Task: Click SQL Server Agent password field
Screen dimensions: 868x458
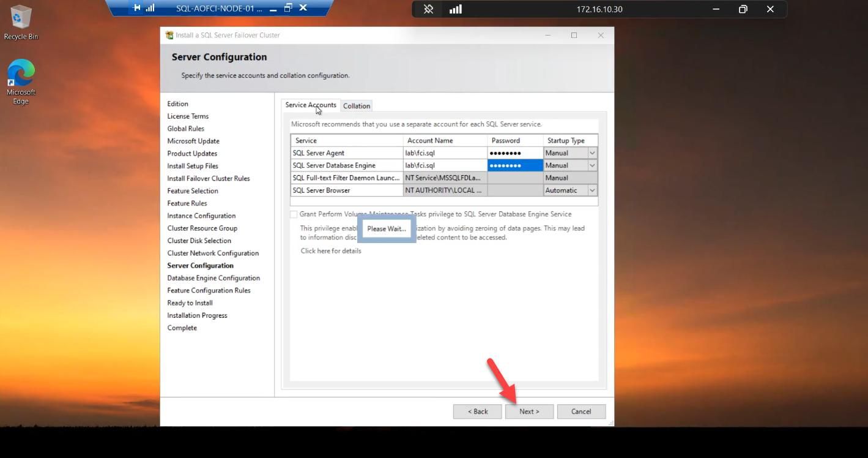Action: pos(515,153)
